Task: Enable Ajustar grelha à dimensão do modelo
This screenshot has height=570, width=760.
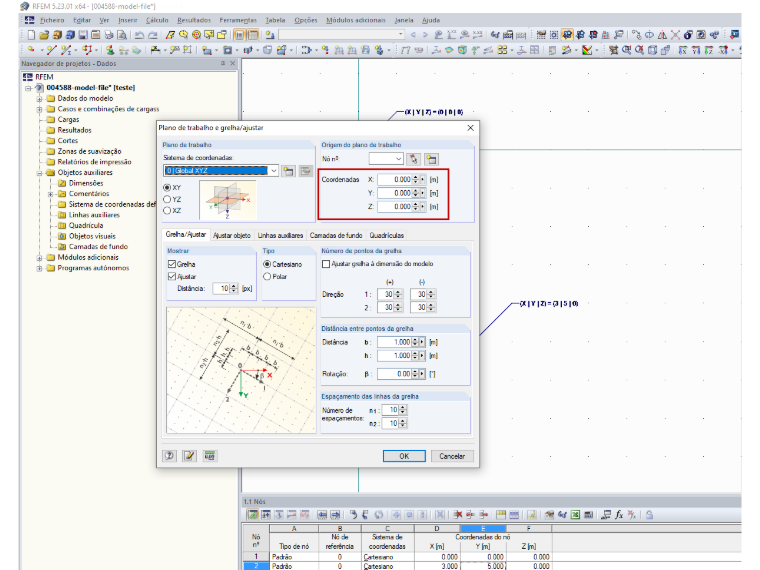Action: [326, 264]
